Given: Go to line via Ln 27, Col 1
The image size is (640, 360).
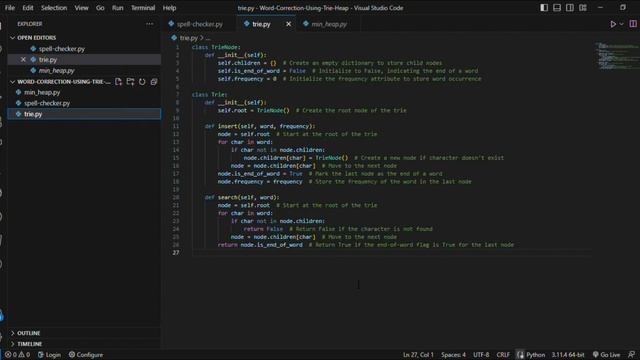Looking at the screenshot, I should click(x=418, y=355).
